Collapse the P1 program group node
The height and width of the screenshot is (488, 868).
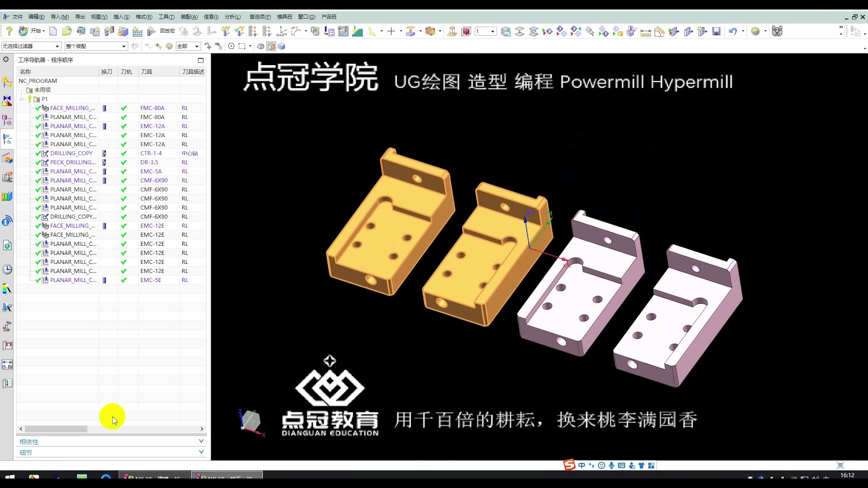(21, 99)
